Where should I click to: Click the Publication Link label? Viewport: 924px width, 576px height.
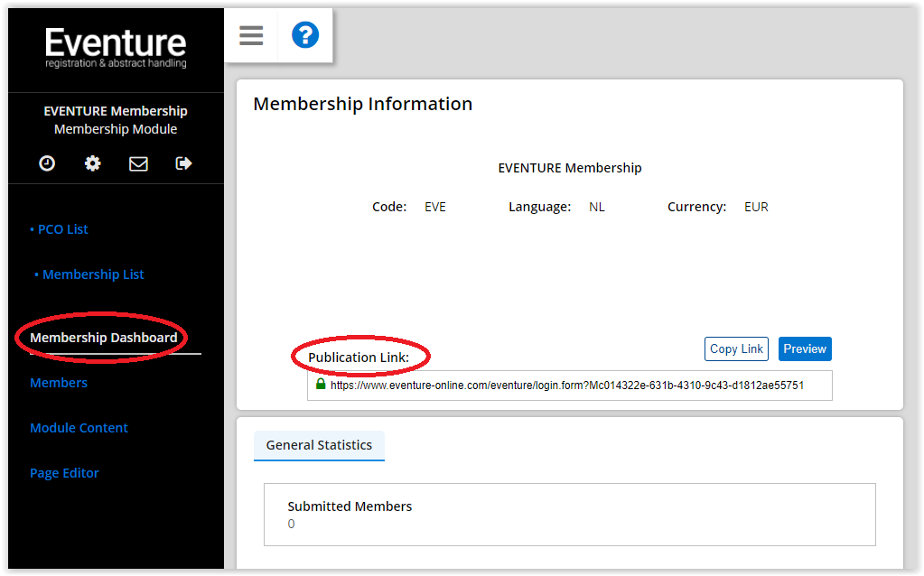pyautogui.click(x=359, y=358)
